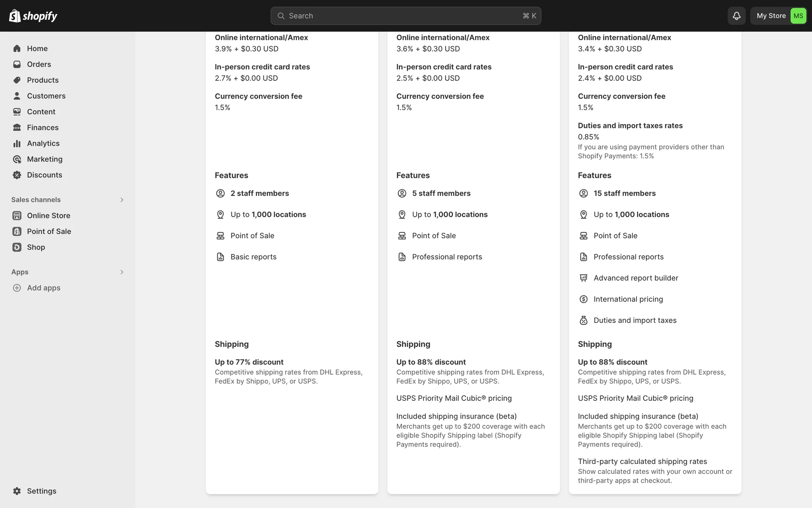The width and height of the screenshot is (812, 508).
Task: Open the Shop channel link
Action: 36,247
